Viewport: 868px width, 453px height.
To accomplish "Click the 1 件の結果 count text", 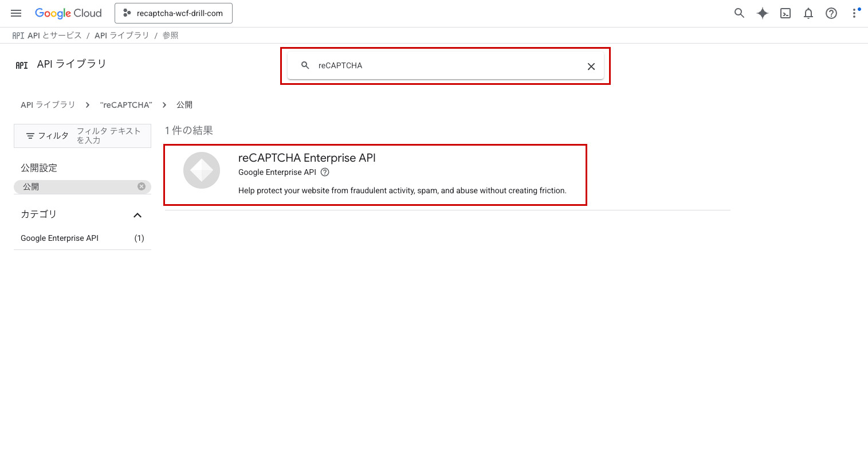I will coord(189,131).
